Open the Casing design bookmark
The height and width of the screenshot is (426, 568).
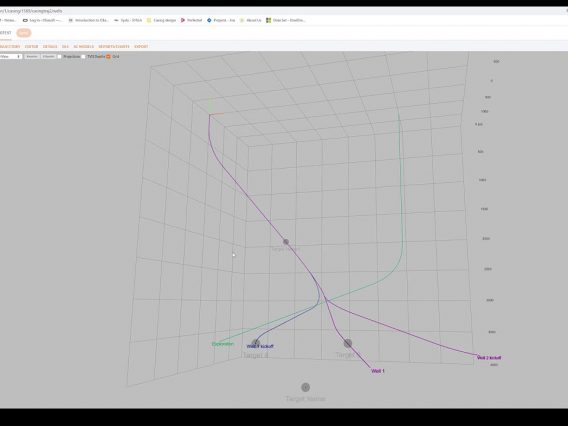tap(161, 20)
